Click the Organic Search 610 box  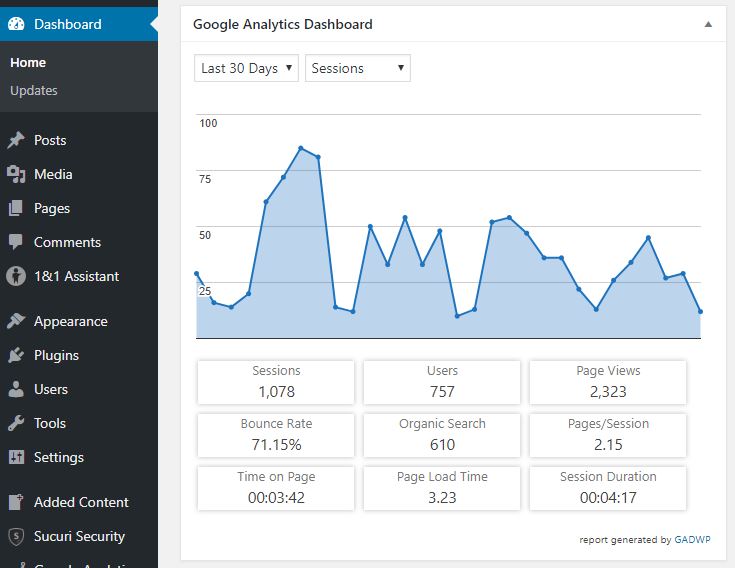(x=442, y=435)
